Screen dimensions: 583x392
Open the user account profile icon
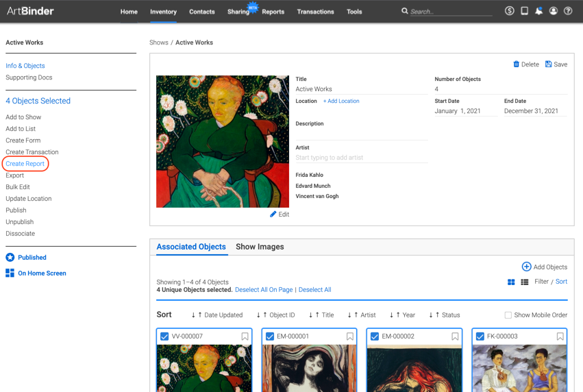(554, 11)
